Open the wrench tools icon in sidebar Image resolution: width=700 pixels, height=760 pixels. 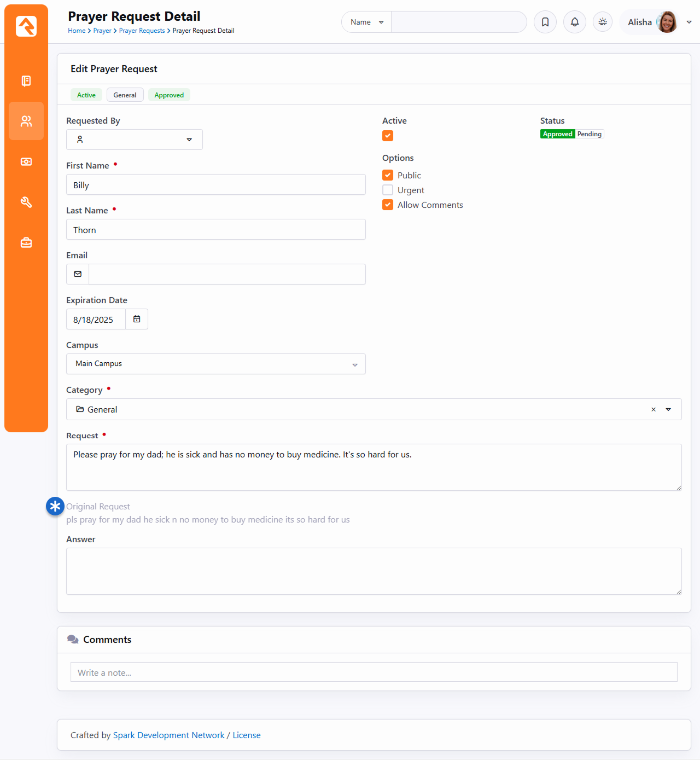(x=26, y=202)
